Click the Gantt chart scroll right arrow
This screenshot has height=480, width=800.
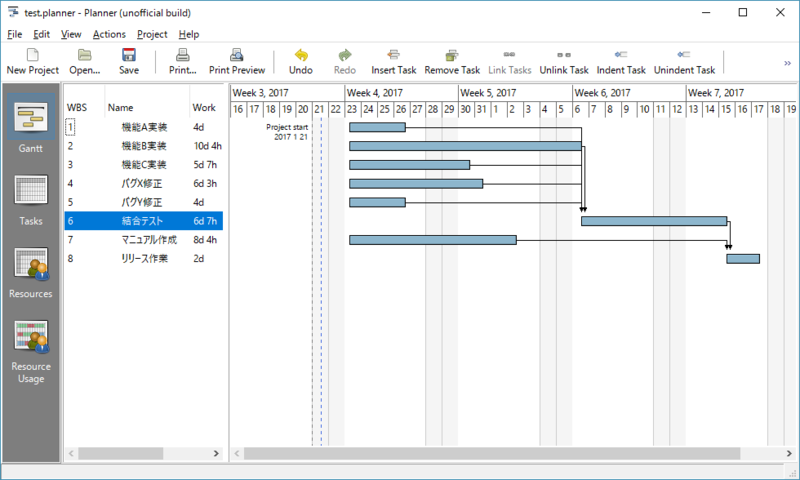[789, 453]
